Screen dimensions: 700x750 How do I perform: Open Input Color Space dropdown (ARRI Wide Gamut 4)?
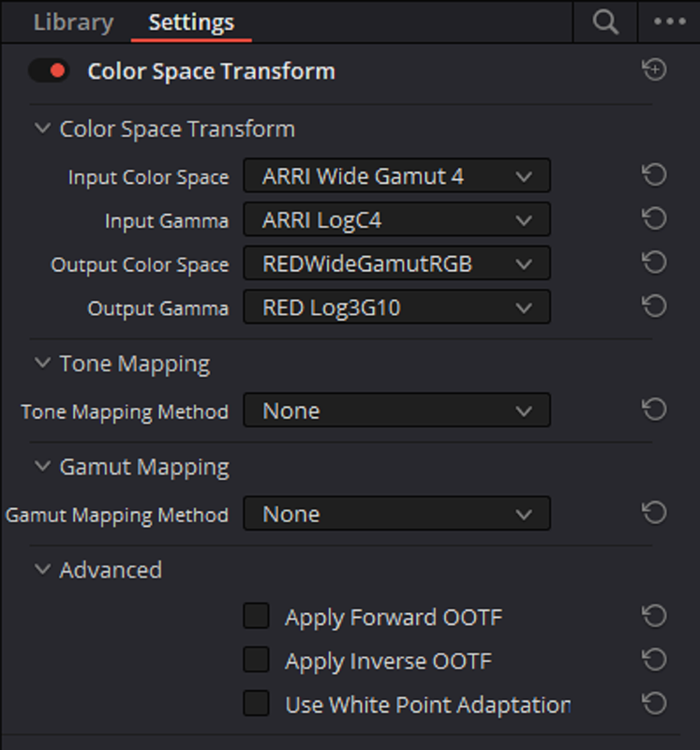(x=397, y=175)
